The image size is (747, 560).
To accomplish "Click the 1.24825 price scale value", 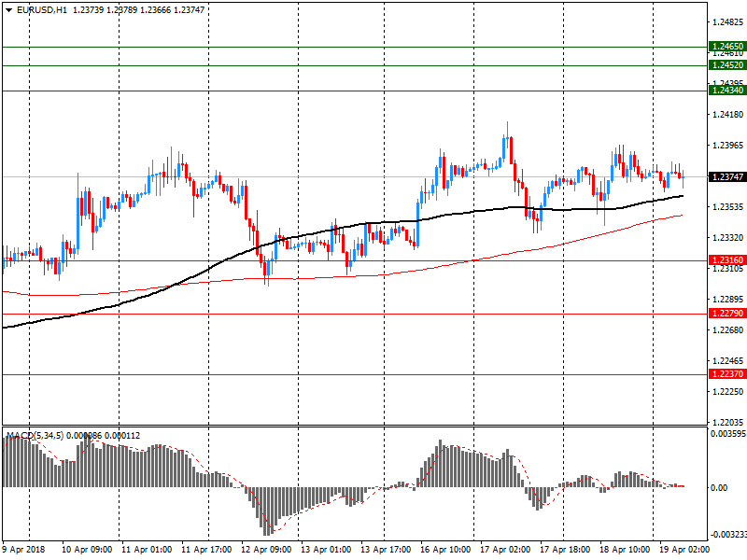I will pos(727,22).
